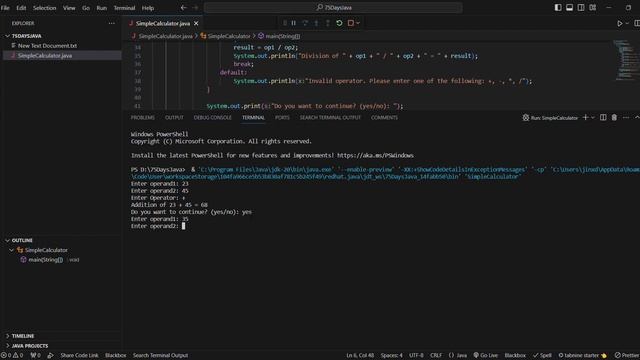Image resolution: width=640 pixels, height=360 pixels.
Task: Open https://aka.ms/PSWindows link in terminal
Action: click(x=375, y=156)
